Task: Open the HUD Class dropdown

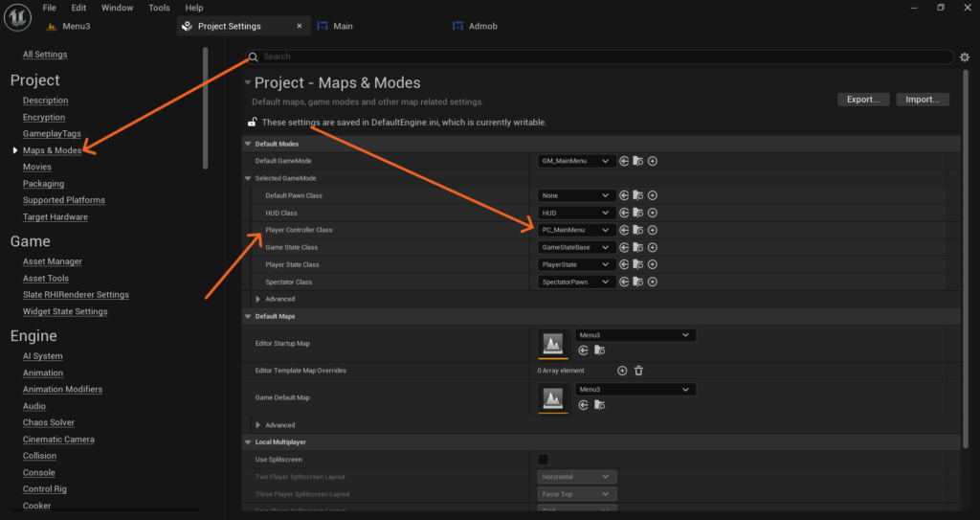Action: tap(575, 214)
